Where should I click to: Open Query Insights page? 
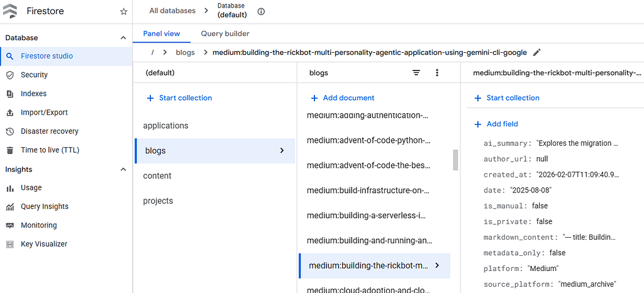pos(66,207)
